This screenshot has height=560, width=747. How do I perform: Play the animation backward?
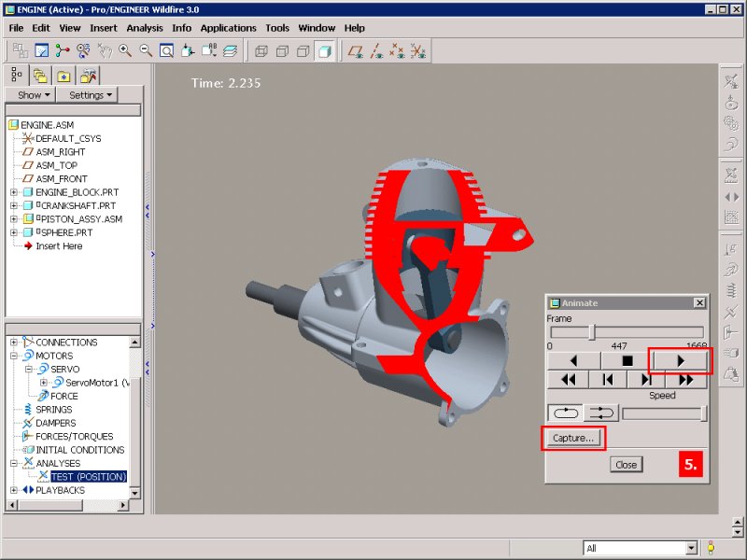coord(573,361)
